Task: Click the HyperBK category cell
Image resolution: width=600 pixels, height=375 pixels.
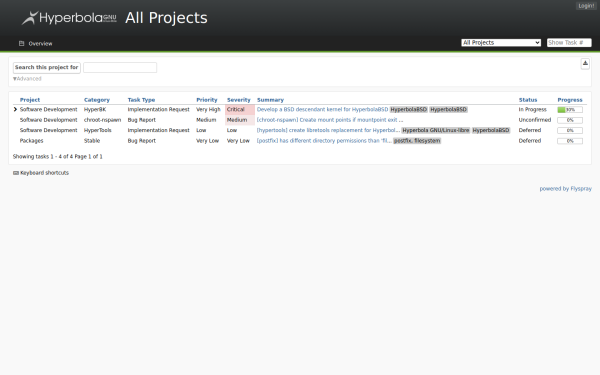Action: [95, 109]
